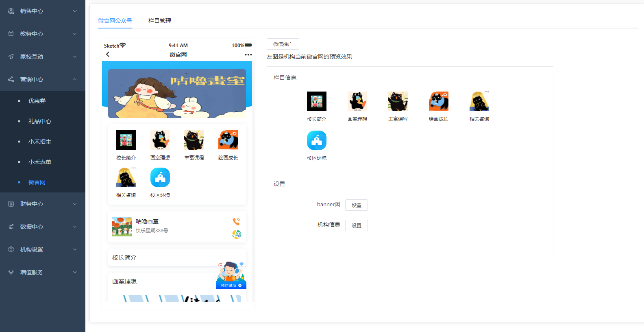Click 校长简介 icon in 栏目信息 panel
The width and height of the screenshot is (644, 332).
click(x=317, y=101)
